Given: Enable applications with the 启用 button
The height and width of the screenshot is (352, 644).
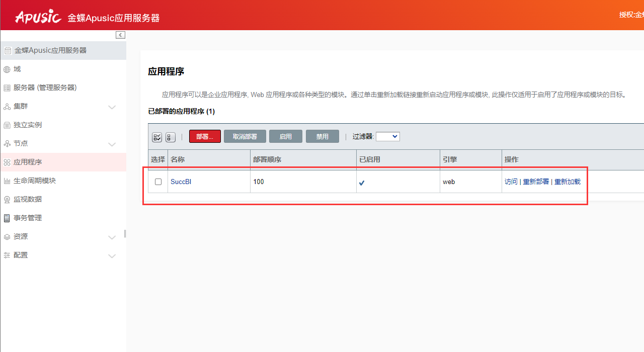Looking at the screenshot, I should pyautogui.click(x=285, y=136).
